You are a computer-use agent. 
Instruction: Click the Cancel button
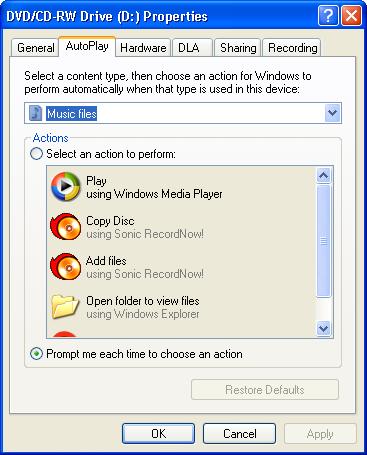pos(239,434)
